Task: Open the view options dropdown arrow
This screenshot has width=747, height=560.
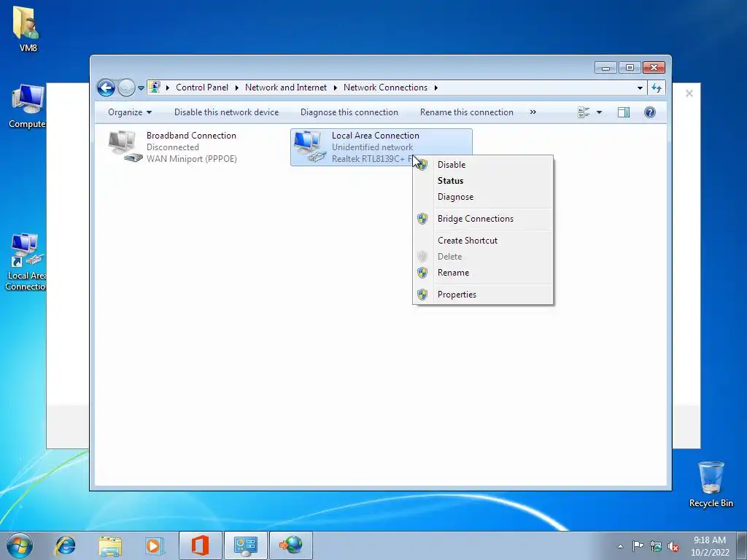Action: (600, 112)
